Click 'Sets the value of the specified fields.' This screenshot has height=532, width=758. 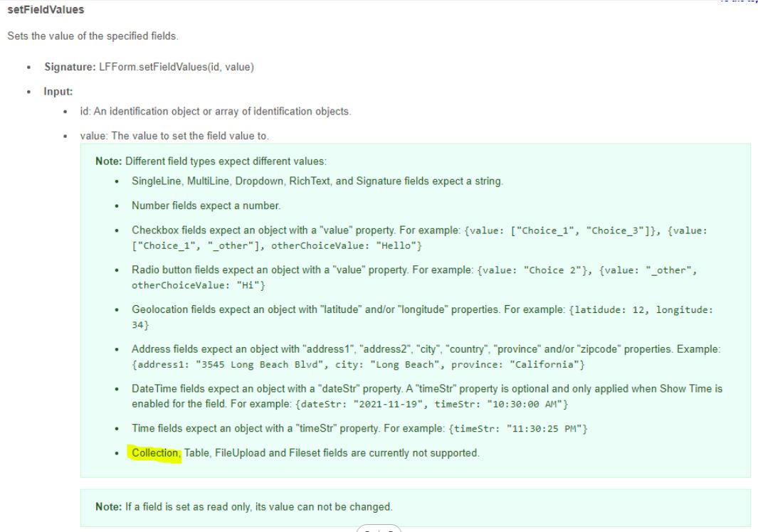[93, 36]
